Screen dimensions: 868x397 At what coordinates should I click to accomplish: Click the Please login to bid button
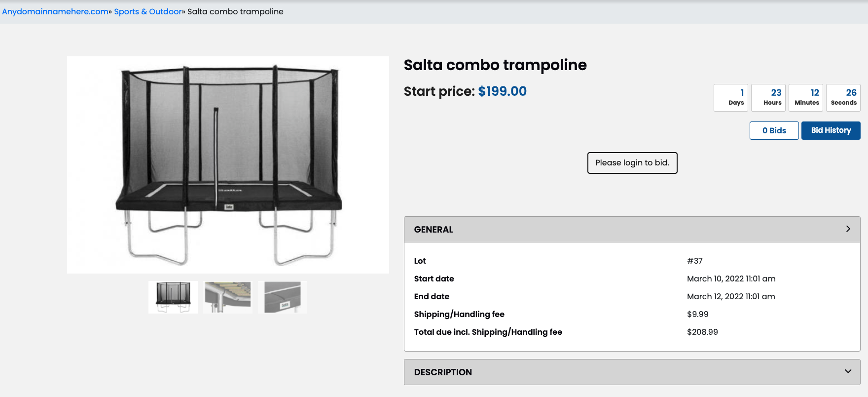tap(632, 162)
